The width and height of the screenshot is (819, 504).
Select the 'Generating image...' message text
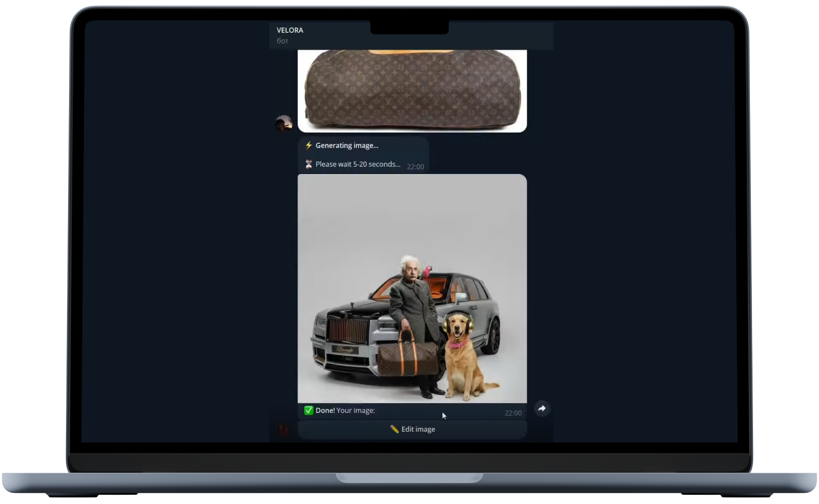(347, 145)
